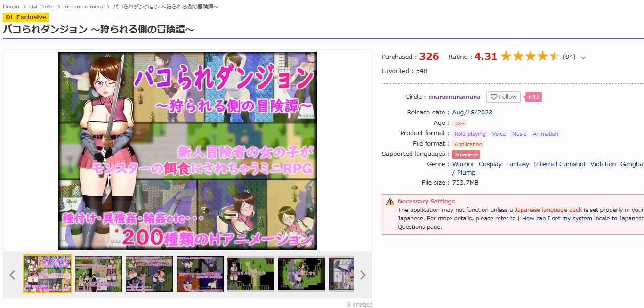This screenshot has height=308, width=644.
Task: Click the Necessary Settings heading
Action: pos(426,202)
